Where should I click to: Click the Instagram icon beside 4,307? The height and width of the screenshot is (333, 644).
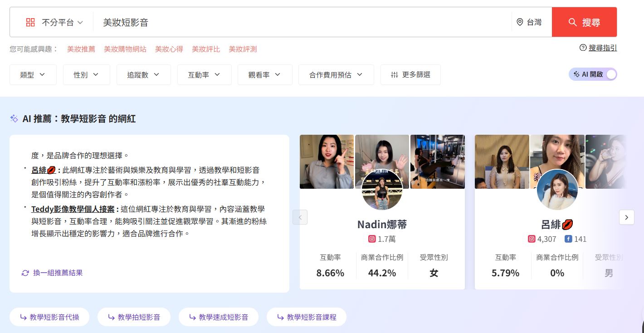click(532, 239)
